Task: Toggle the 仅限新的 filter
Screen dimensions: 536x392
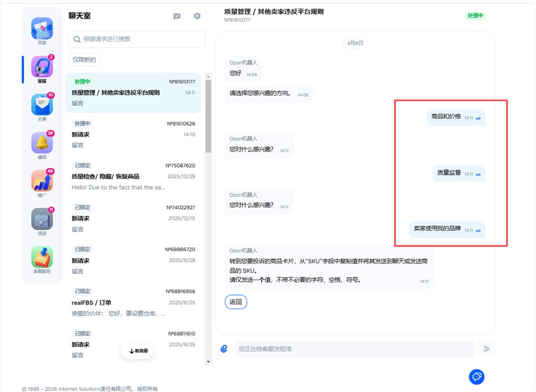Action: click(84, 60)
